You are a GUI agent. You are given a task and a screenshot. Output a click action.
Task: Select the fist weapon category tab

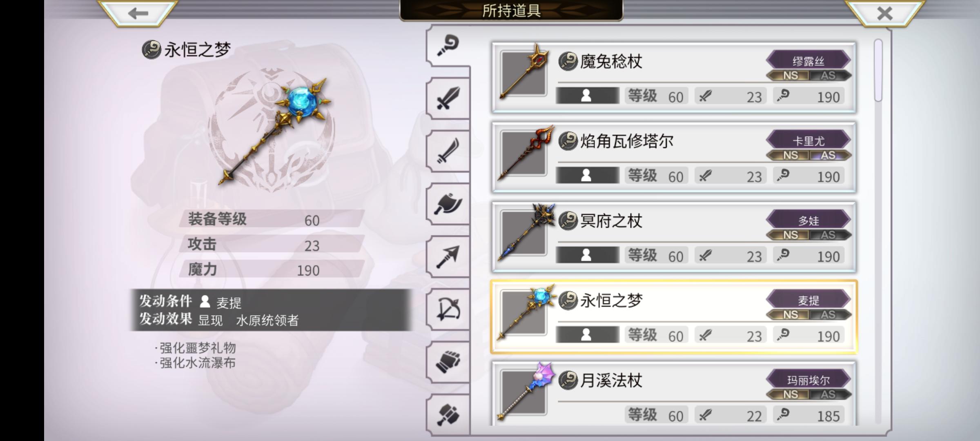448,362
